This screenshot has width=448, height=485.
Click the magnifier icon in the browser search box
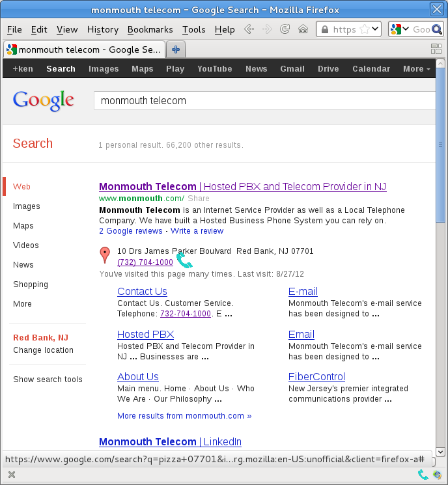436,29
